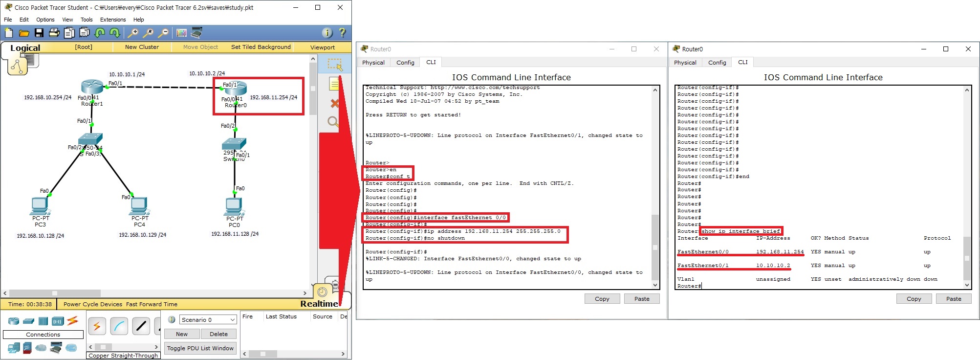Click the Redo green arrow icon
Viewport: 980px width, 360px height.
pos(115,33)
